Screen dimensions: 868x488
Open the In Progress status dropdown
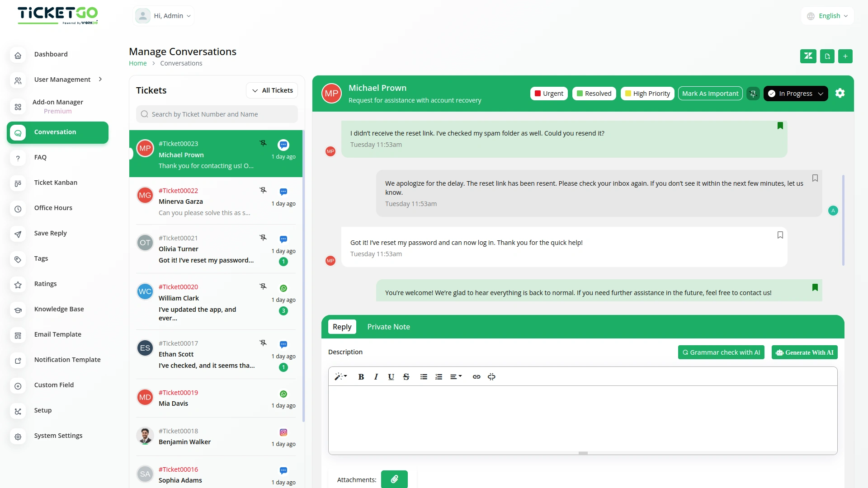796,94
